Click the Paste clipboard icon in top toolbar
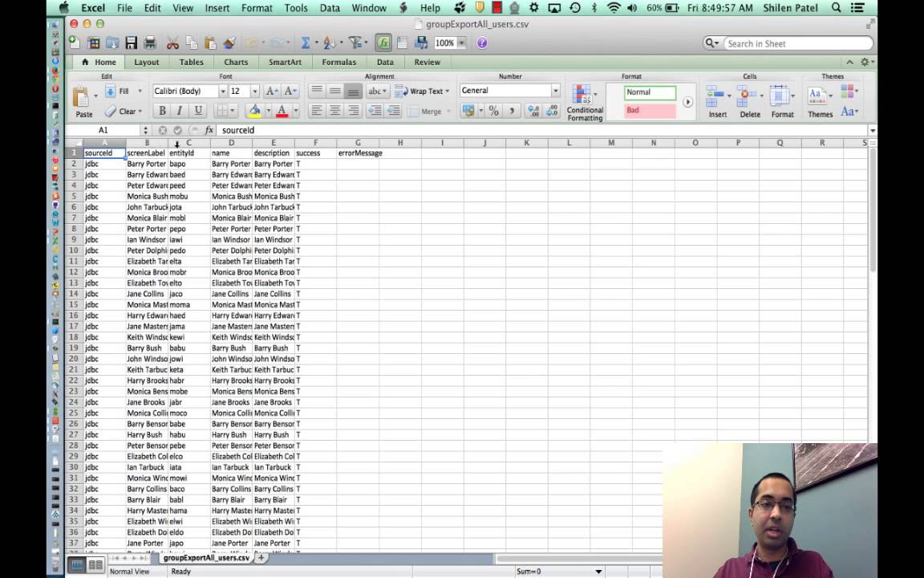 (x=210, y=43)
